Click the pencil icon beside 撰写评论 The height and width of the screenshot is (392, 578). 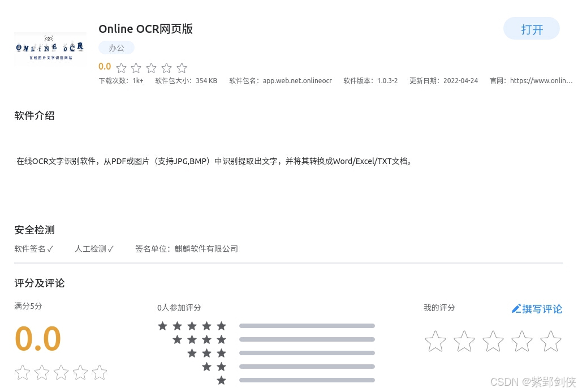tap(516, 308)
